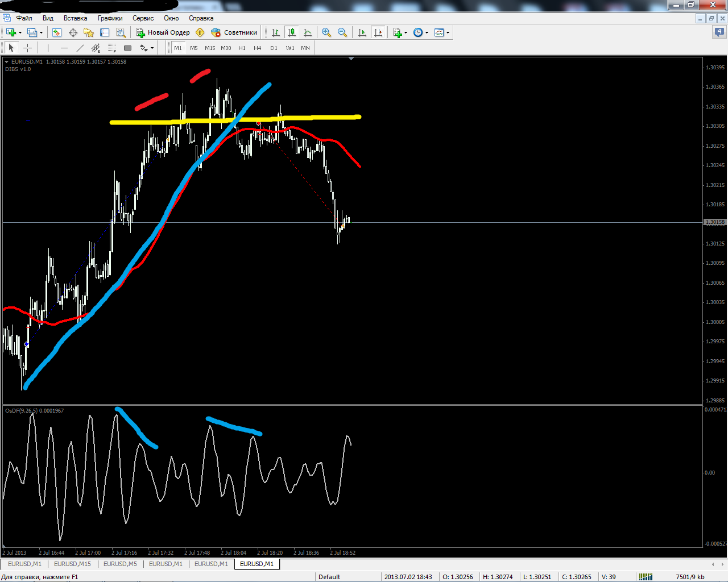Show the Navigator folder-star icon
Image resolution: width=728 pixels, height=582 pixels.
[x=89, y=32]
